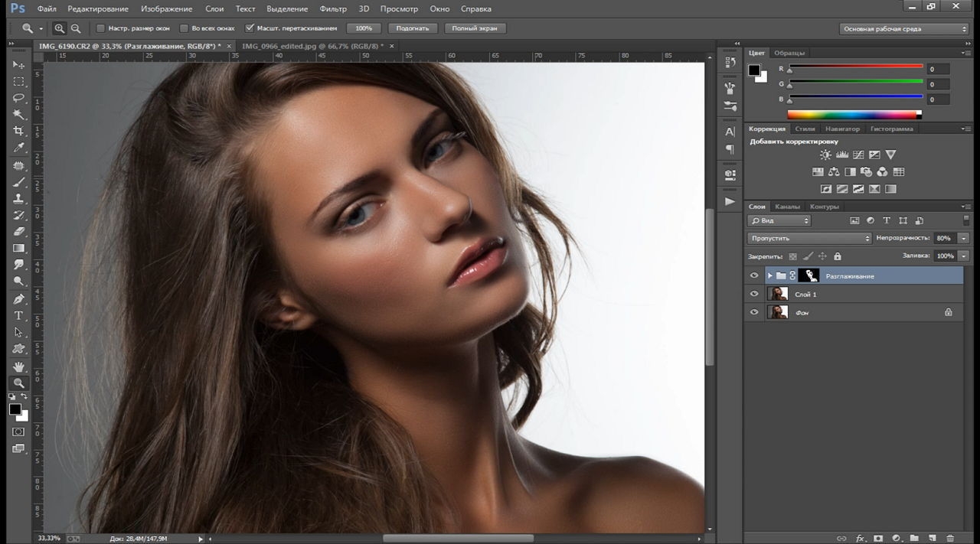Select the Hand tool

[x=19, y=366]
